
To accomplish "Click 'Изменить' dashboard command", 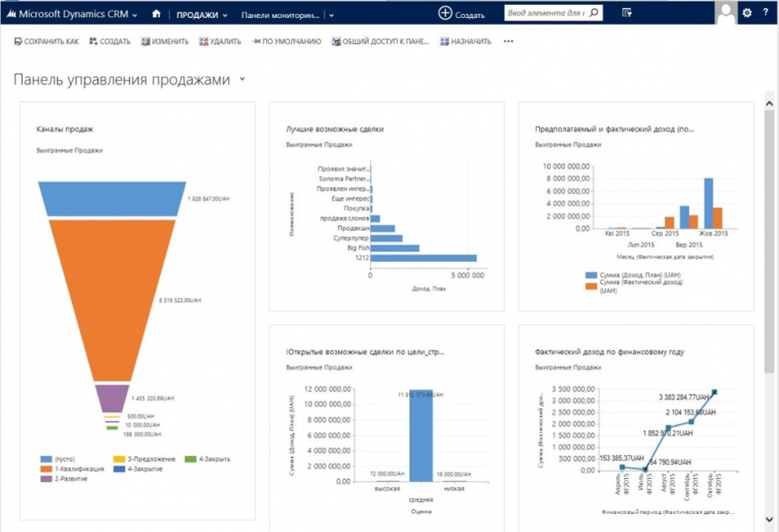I will pos(164,42).
